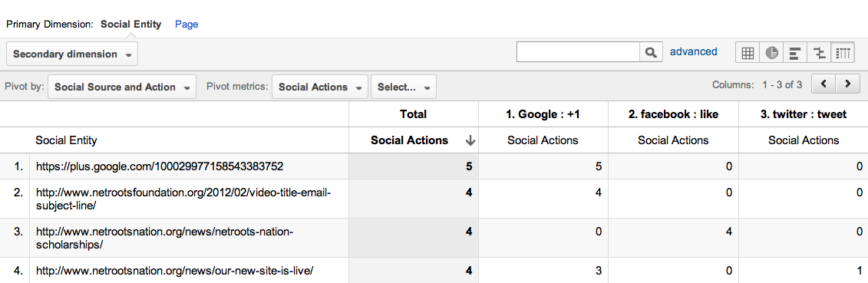Open the plus.google.com entity link
The width and height of the screenshot is (868, 283).
click(x=160, y=166)
